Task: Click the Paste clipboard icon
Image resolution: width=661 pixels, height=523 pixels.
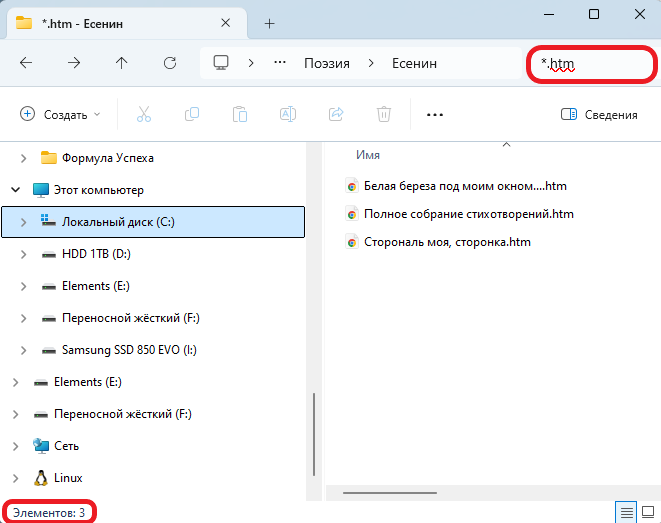Action: (x=240, y=115)
